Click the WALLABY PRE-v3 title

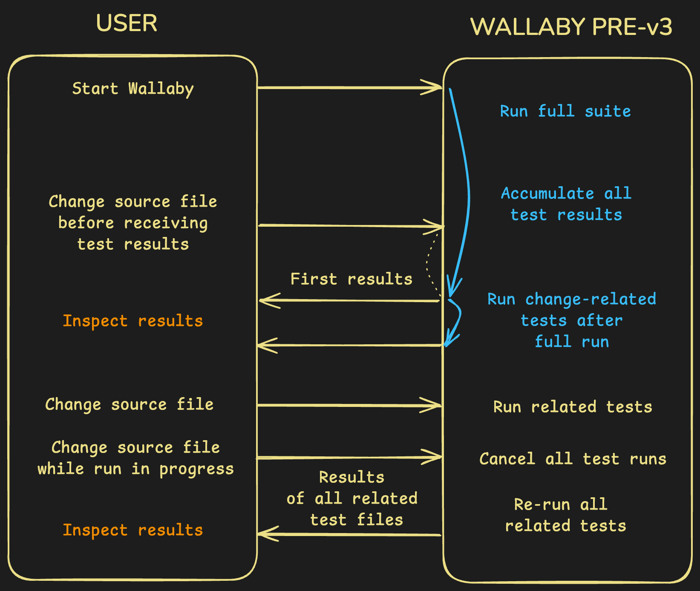coord(571,27)
